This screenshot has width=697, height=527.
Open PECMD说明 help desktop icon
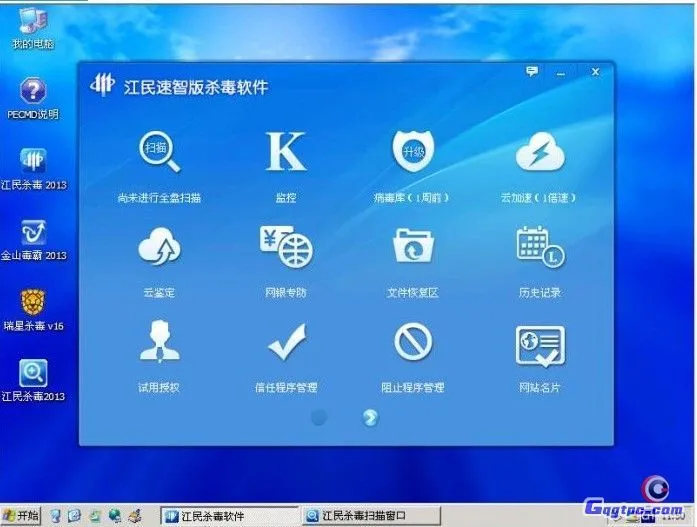33,98
